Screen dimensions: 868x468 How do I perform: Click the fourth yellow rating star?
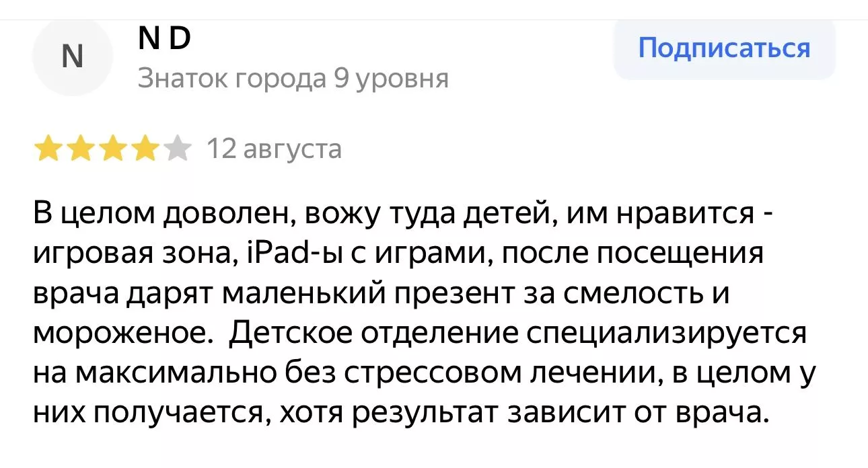click(144, 149)
